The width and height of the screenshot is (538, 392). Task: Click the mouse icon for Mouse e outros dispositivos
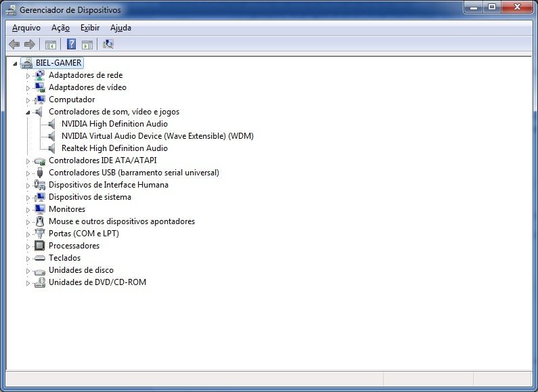coord(40,221)
